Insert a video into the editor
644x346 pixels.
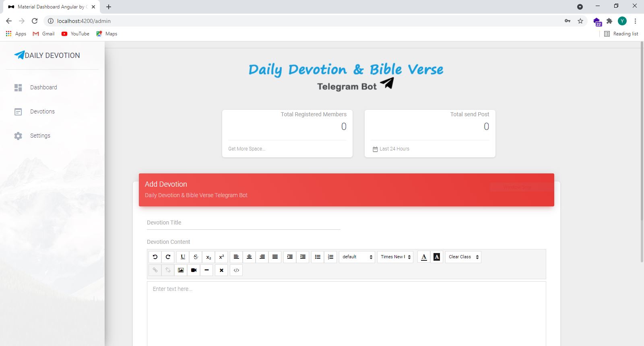click(194, 270)
